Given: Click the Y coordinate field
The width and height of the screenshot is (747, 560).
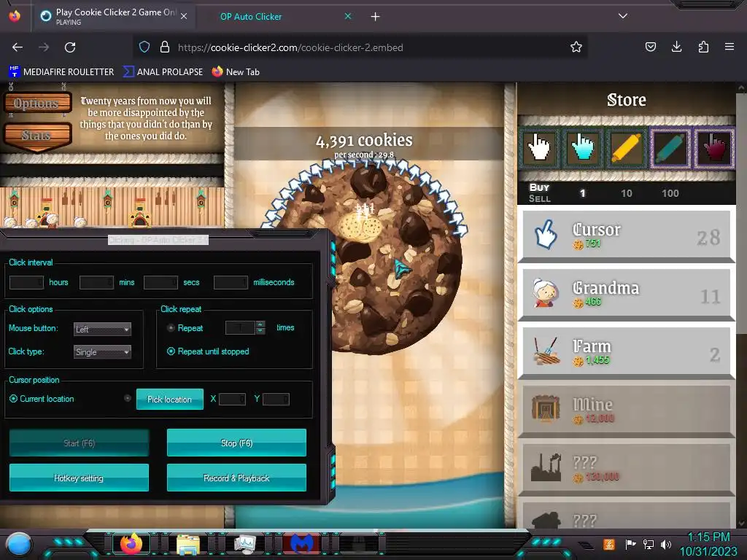Looking at the screenshot, I should tap(276, 399).
